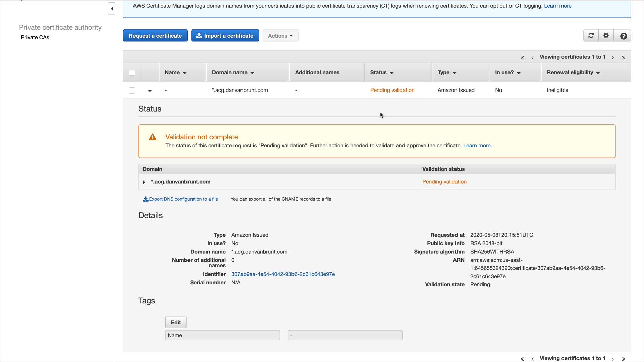Expand the *.acg.danvanbrunt.com domain validation row

click(x=144, y=182)
